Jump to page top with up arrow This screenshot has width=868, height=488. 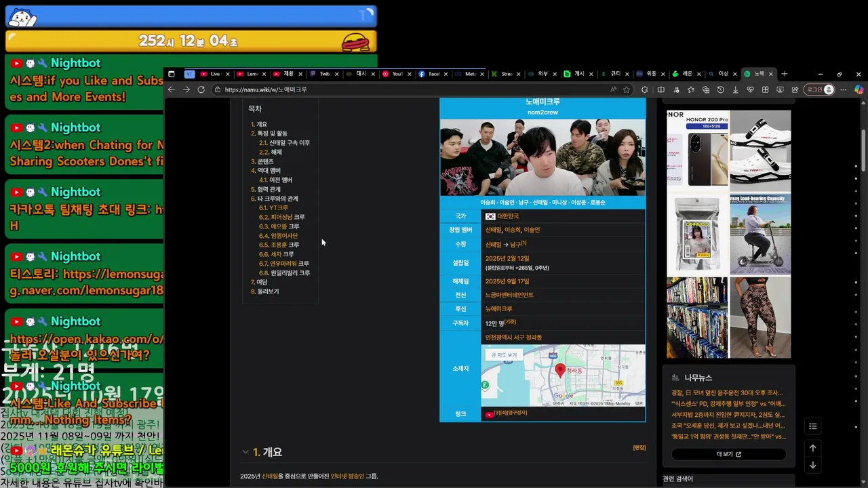[x=812, y=448]
